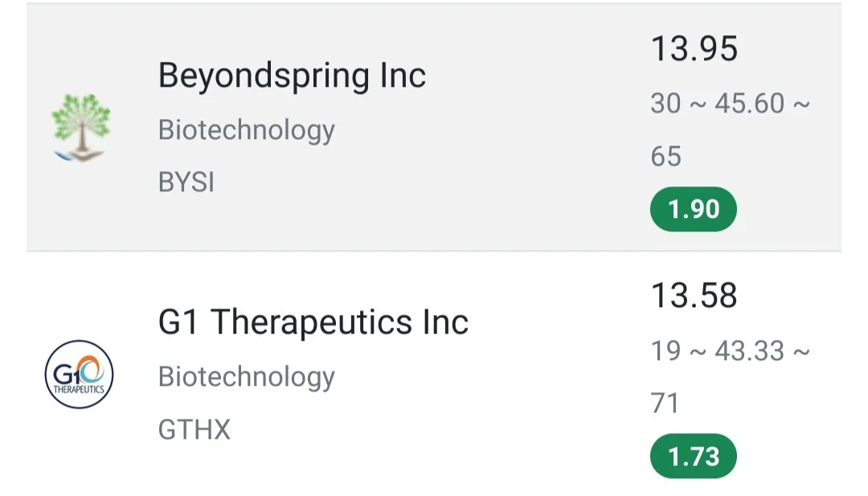Click the 71 high target value

(665, 404)
